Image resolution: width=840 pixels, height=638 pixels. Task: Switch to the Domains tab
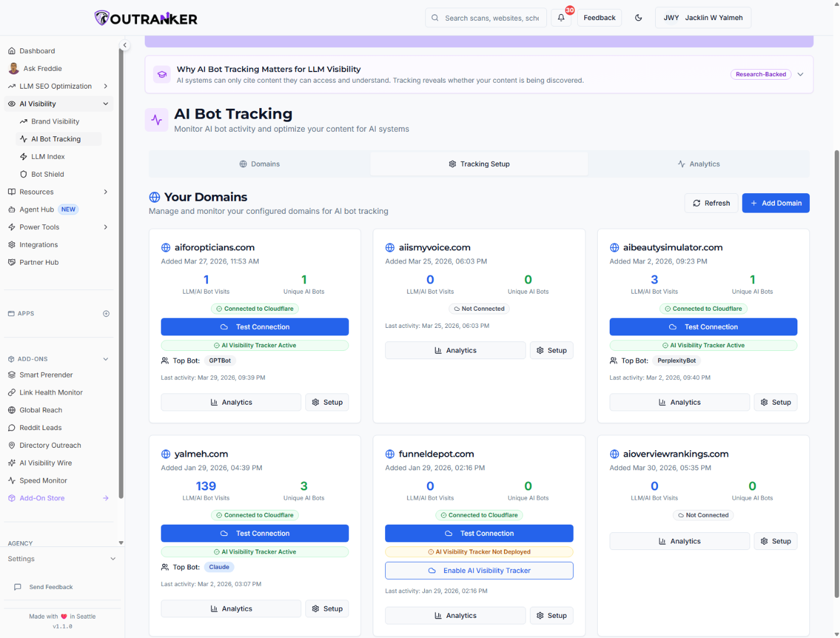tap(259, 164)
